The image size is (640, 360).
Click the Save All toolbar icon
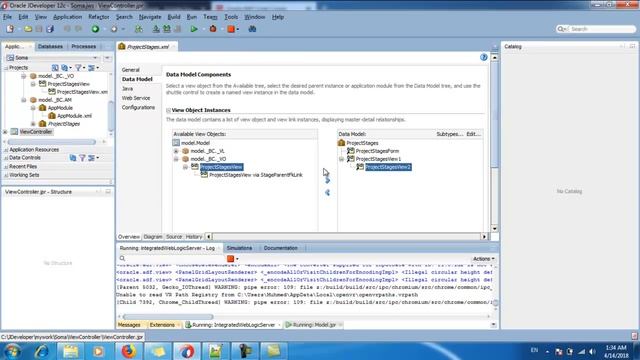50,29
